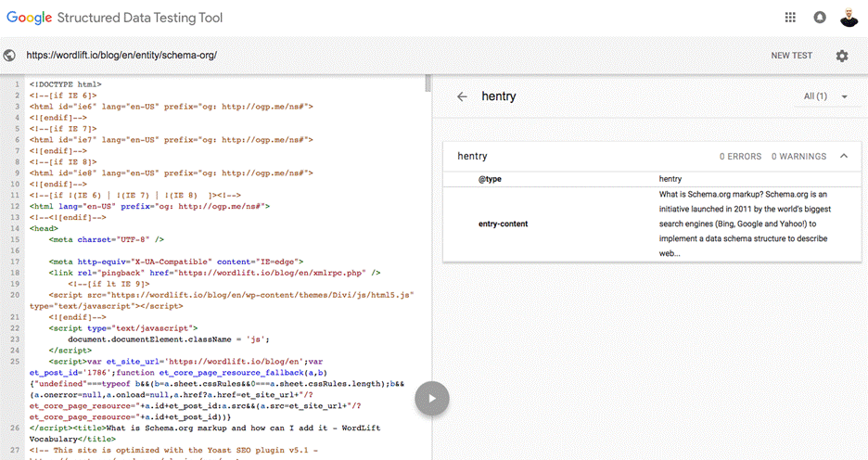Click the notifications icon in header
The width and height of the screenshot is (868, 460).
point(820,18)
